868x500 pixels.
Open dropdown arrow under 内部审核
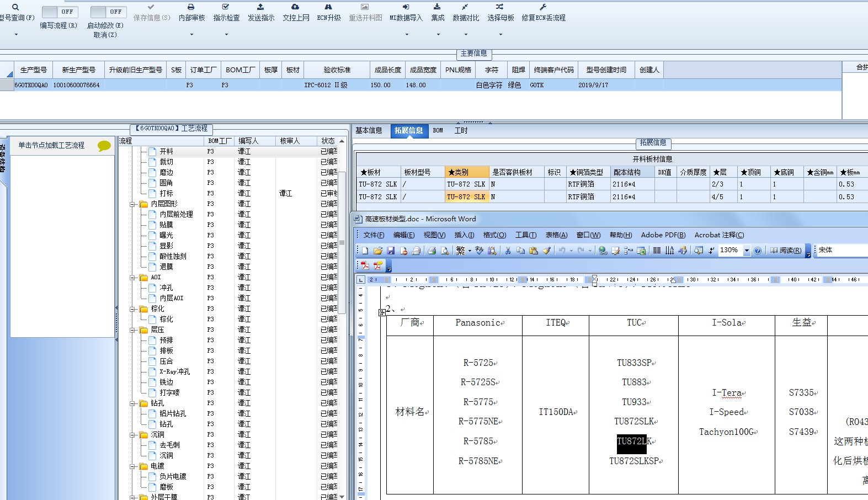click(191, 34)
